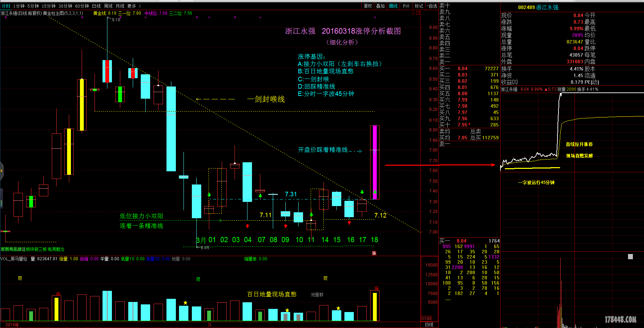The width and height of the screenshot is (644, 328).
Task: Click the 总量 823647 quote row
Action: (x=542, y=42)
